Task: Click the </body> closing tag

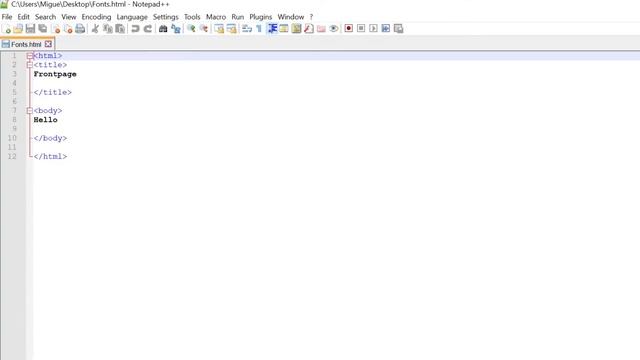Action: point(50,138)
